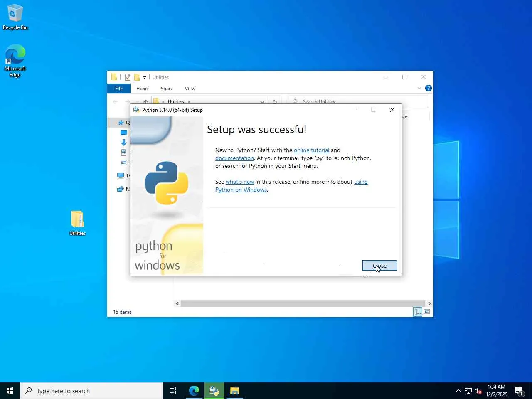The width and height of the screenshot is (532, 399).
Task: Maximize the Utilities Explorer window
Action: [x=404, y=77]
